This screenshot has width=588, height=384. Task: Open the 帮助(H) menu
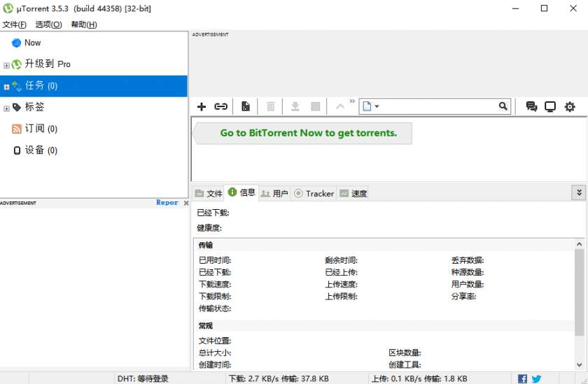coord(84,24)
